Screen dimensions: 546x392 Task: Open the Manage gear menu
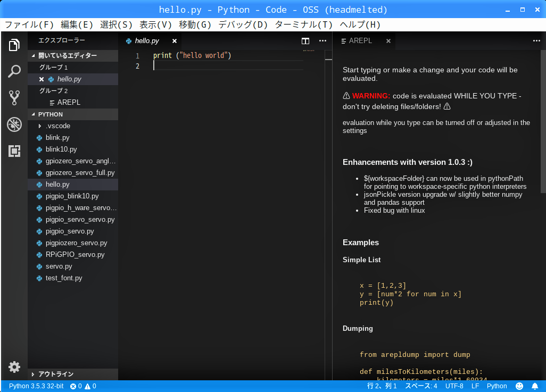pyautogui.click(x=14, y=367)
